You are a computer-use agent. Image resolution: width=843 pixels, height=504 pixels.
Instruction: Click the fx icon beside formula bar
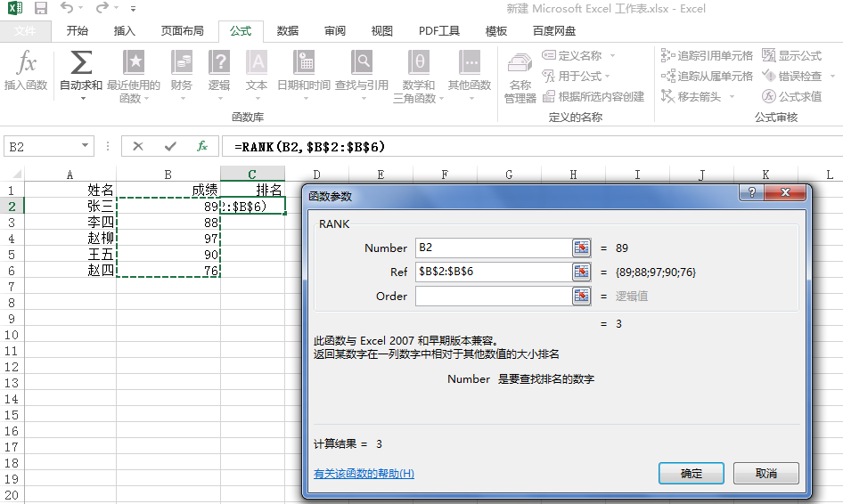pyautogui.click(x=202, y=146)
